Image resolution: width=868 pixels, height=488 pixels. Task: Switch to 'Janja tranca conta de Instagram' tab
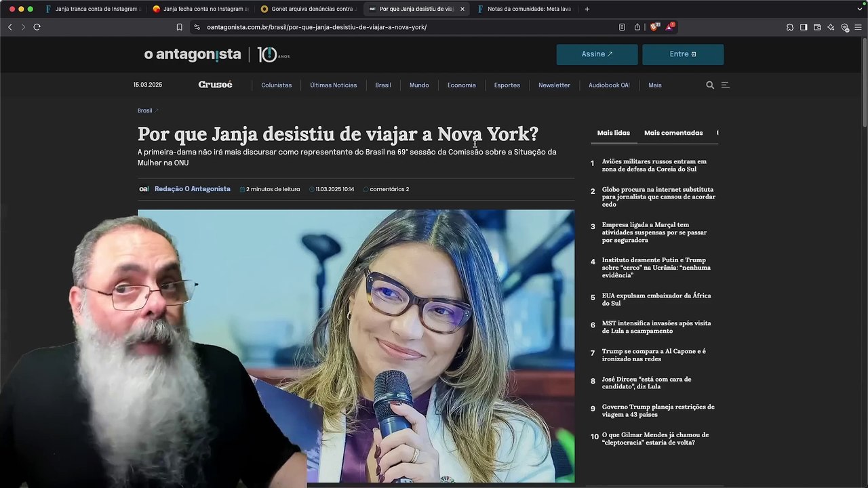click(x=92, y=9)
